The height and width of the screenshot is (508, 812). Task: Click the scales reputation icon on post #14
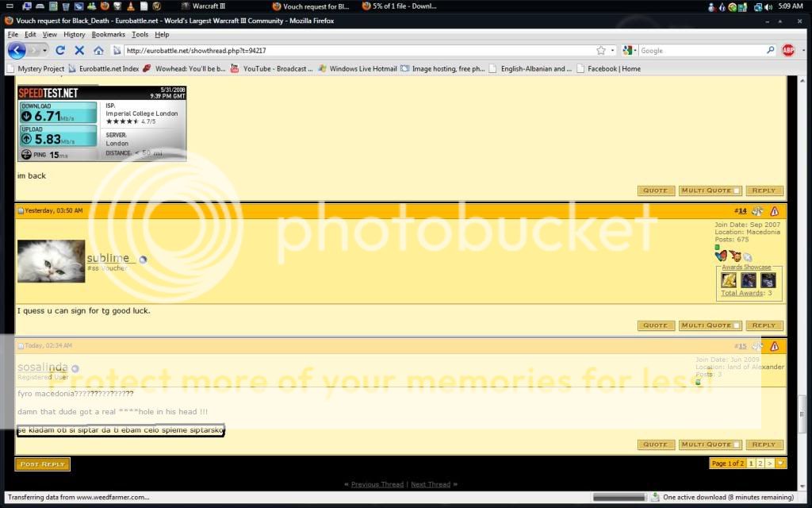tap(757, 211)
